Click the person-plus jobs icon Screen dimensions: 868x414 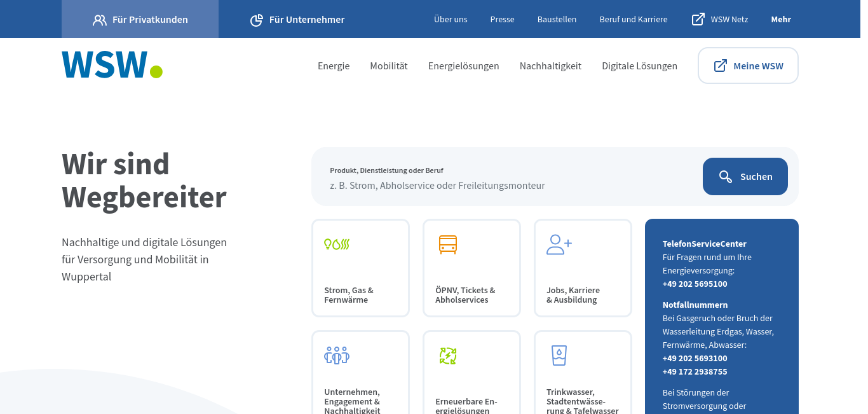pos(559,244)
